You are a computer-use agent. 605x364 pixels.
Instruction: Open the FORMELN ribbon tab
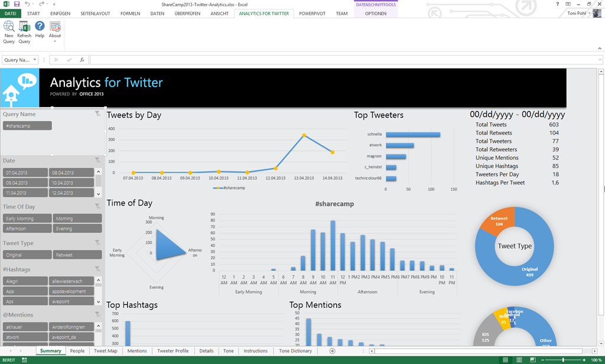tap(130, 13)
